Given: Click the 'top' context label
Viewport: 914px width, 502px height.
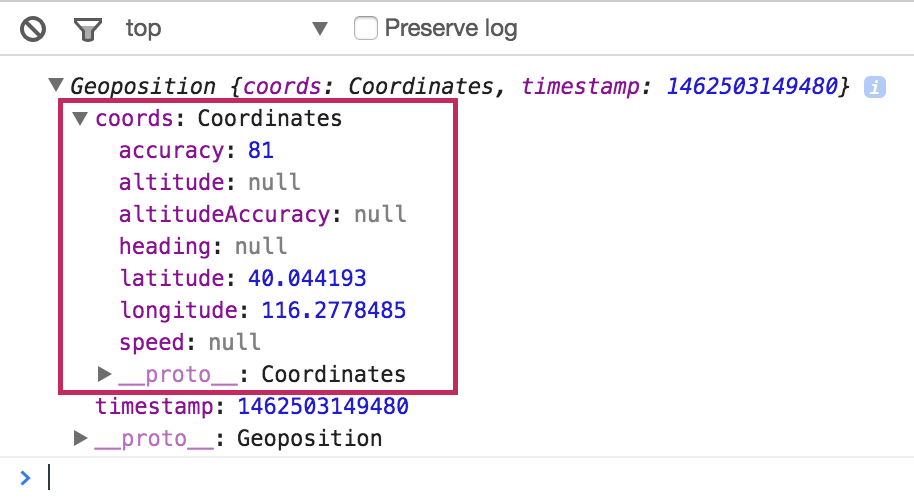Looking at the screenshot, I should click(143, 29).
